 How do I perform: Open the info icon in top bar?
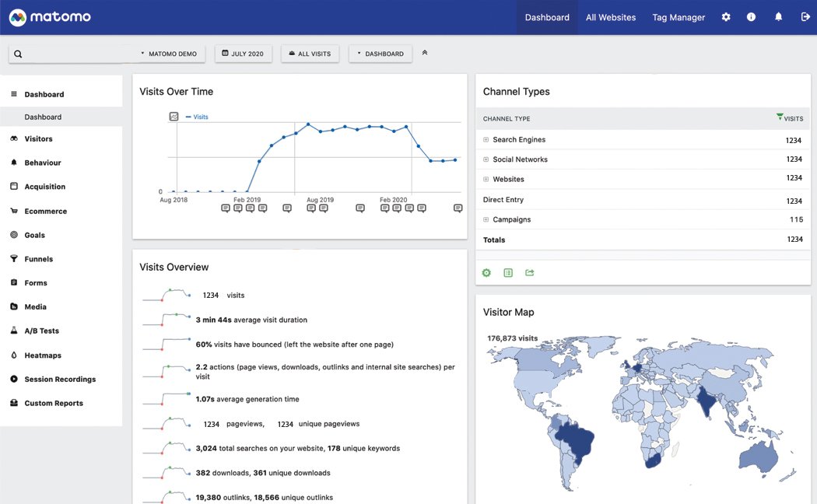coord(751,17)
